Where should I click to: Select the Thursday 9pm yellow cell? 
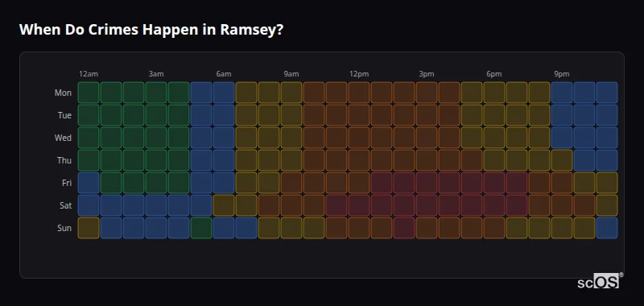coord(562,160)
